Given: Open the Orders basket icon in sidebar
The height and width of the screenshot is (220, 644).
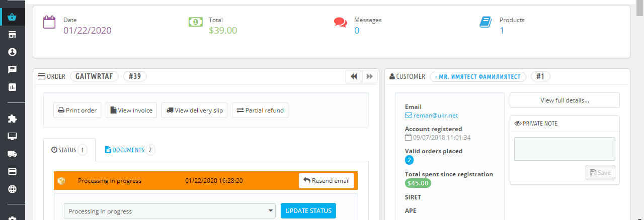Looking at the screenshot, I should [13, 17].
